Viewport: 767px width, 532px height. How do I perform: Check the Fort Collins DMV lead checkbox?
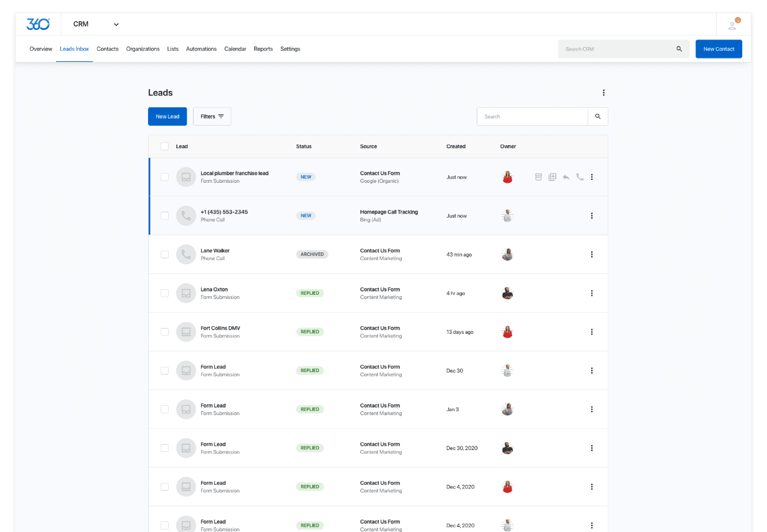coord(165,332)
